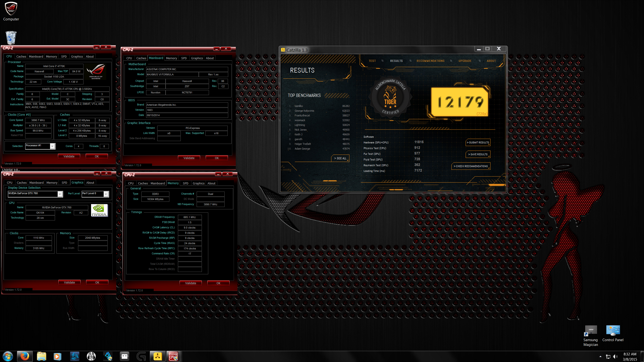Viewport: 644px width, 362px height.
Task: Switch to ROG CPU-Z via taskbar icon
Action: point(173,356)
